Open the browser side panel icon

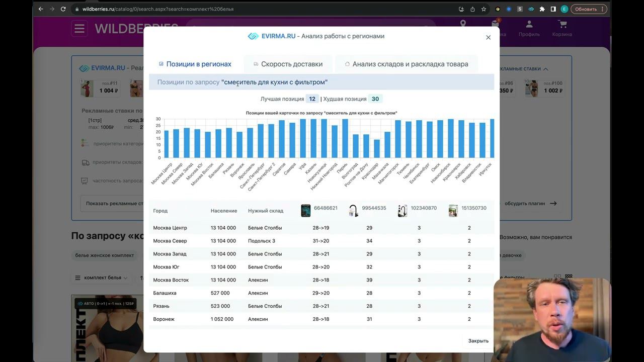click(553, 9)
